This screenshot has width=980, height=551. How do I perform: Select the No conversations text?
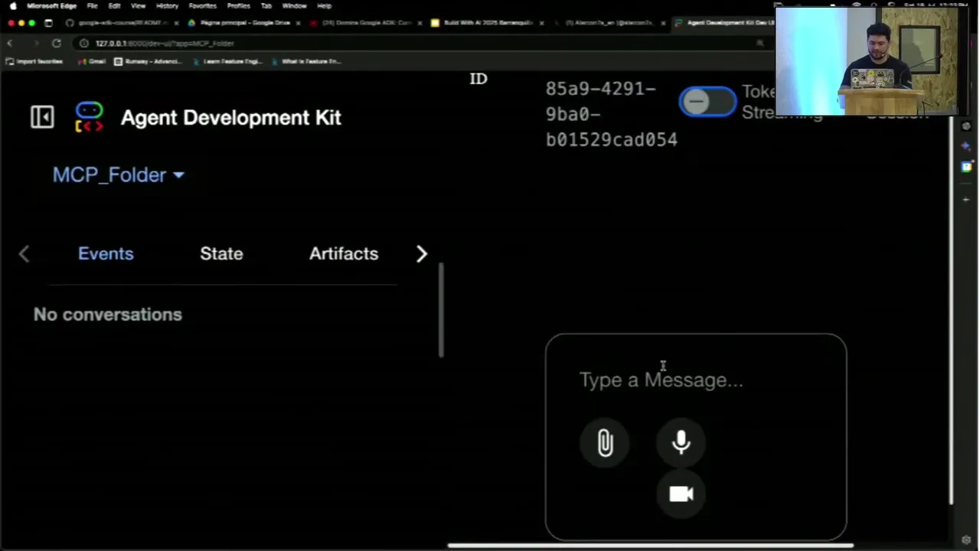pyautogui.click(x=108, y=315)
